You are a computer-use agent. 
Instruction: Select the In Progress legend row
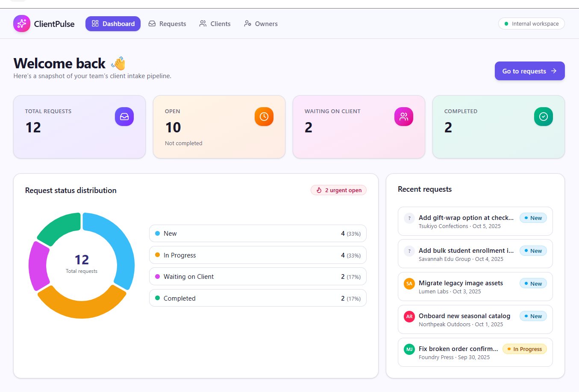[x=258, y=255]
